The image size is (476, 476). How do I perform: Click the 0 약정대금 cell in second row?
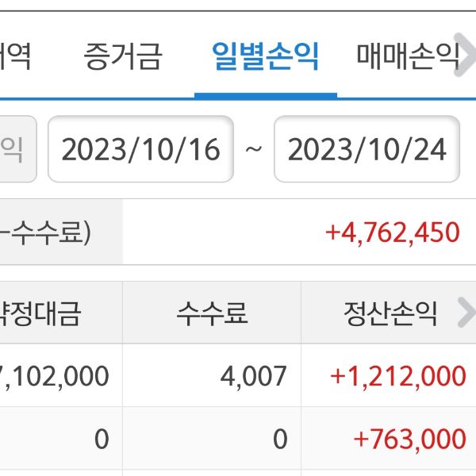(x=101, y=439)
